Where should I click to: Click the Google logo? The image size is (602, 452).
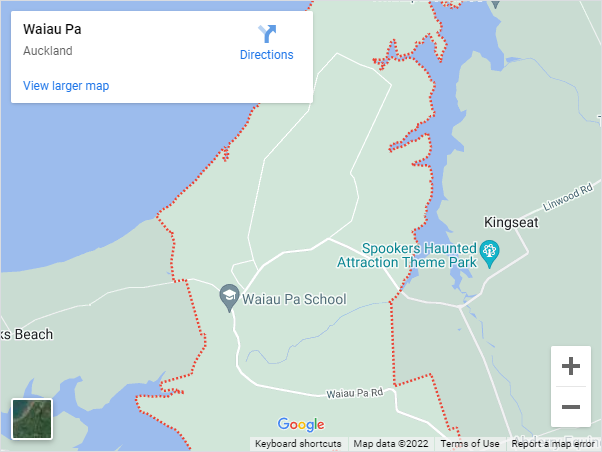(x=301, y=424)
